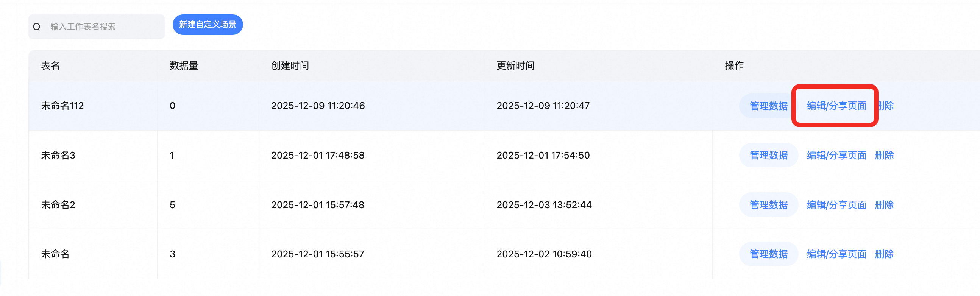The height and width of the screenshot is (296, 980).
Task: Click 删除 in the 未命名 row
Action: pyautogui.click(x=884, y=254)
